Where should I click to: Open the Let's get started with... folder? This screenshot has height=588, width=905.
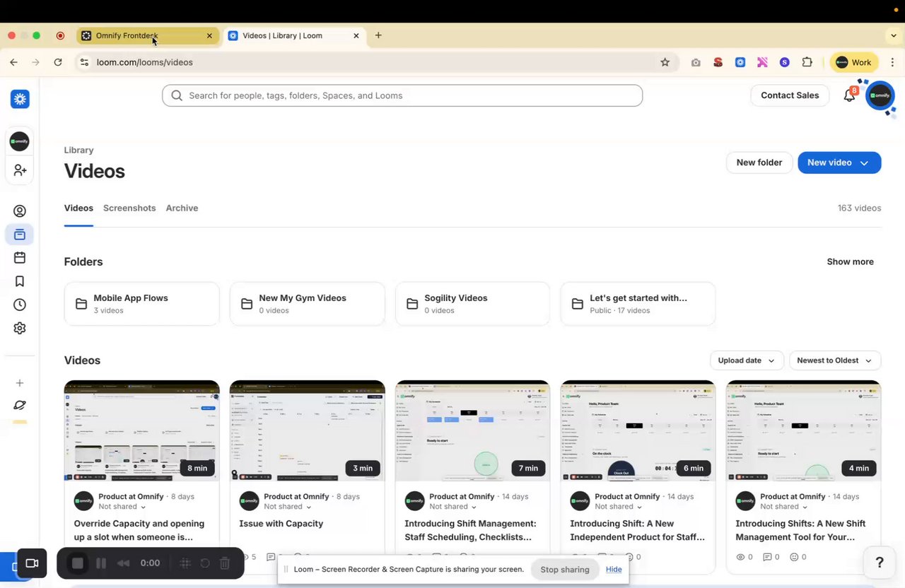click(638, 304)
